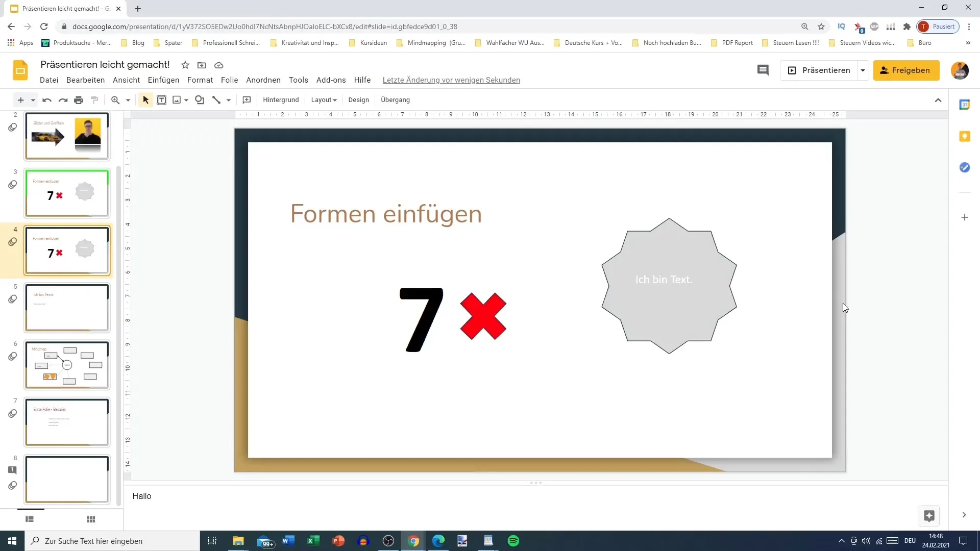Screen dimensions: 980x551
Task: Select the print icon in toolbar
Action: tap(79, 99)
